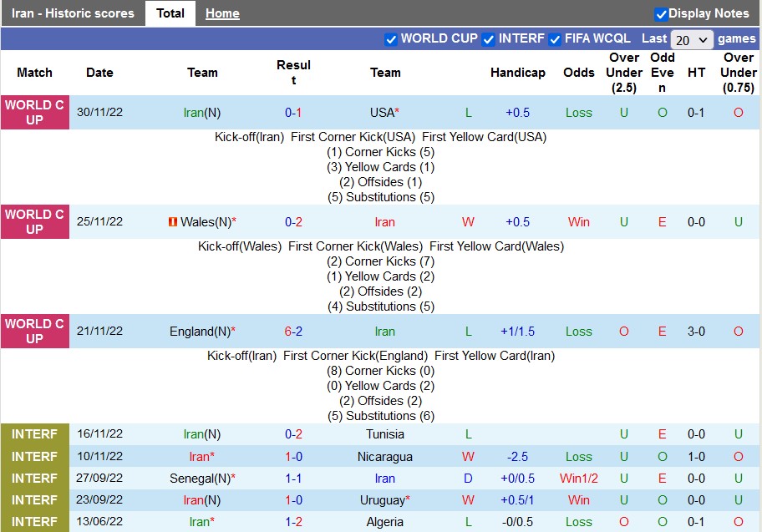Open the USA team link
Viewport: 762px width, 532px height.
point(384,113)
